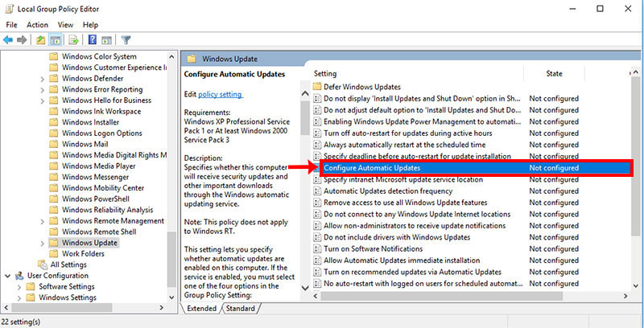This screenshot has width=644, height=328.
Task: Open the Help toolbar icon
Action: click(x=93, y=39)
